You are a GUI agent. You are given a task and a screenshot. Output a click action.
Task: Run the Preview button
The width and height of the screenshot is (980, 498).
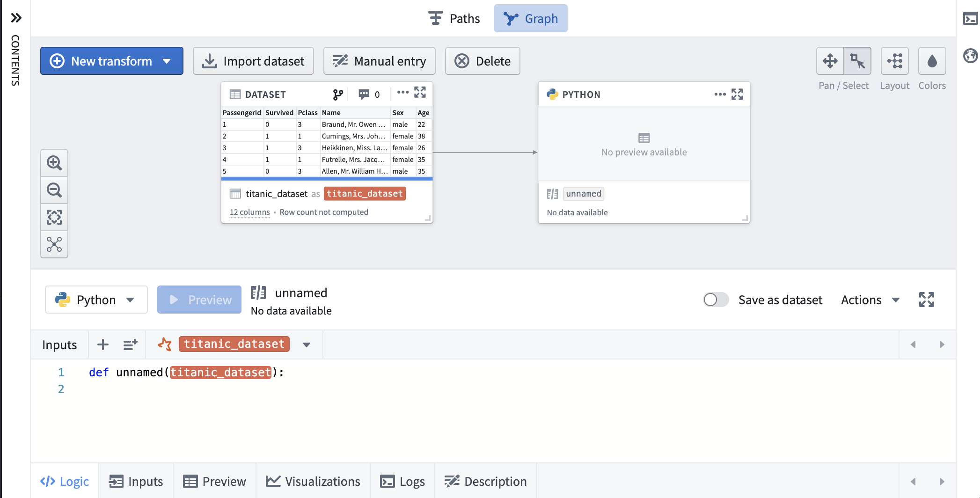point(199,300)
